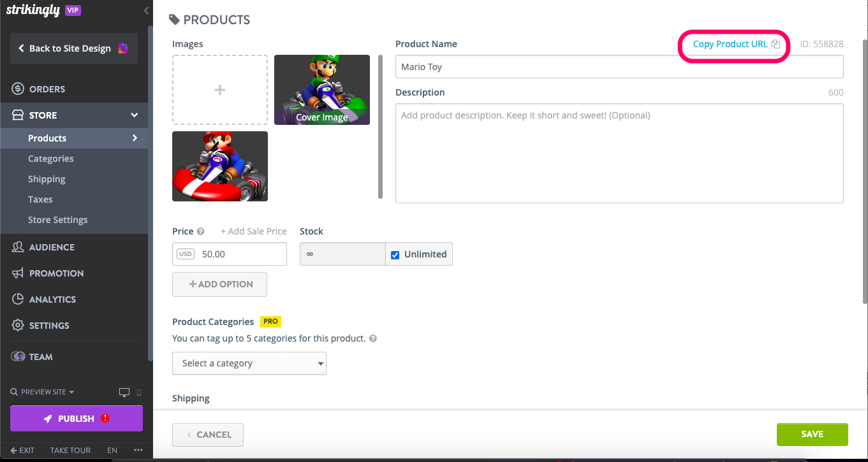This screenshot has height=462, width=868.
Task: Click the categories help icon
Action: tap(373, 339)
